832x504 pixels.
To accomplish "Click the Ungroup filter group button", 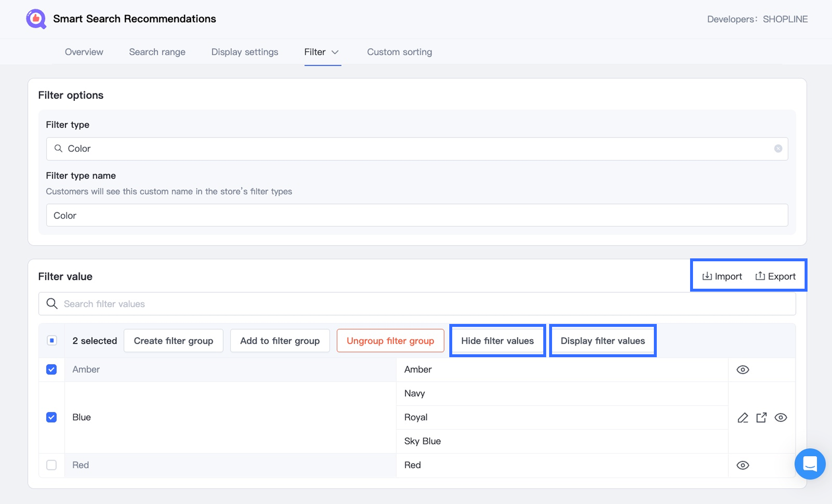I will tap(390, 341).
